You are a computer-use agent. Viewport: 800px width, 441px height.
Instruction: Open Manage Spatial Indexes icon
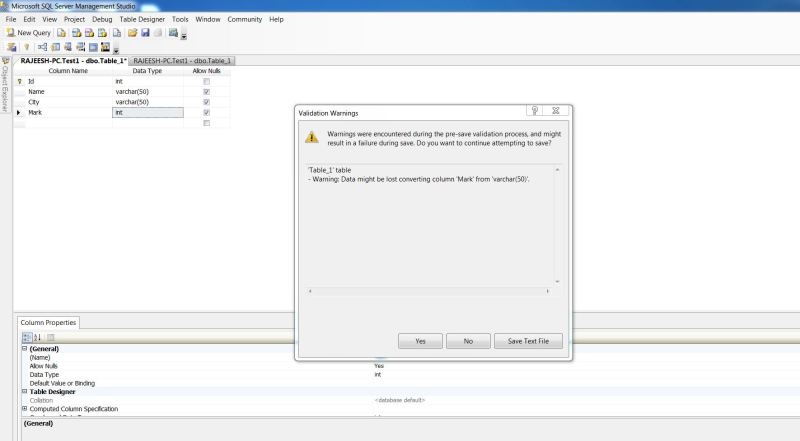105,47
